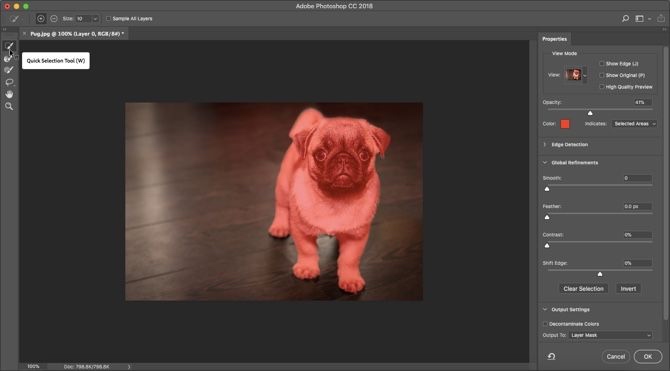Click the Clear Selection button
Viewport: 670px width, 371px height.
[583, 289]
